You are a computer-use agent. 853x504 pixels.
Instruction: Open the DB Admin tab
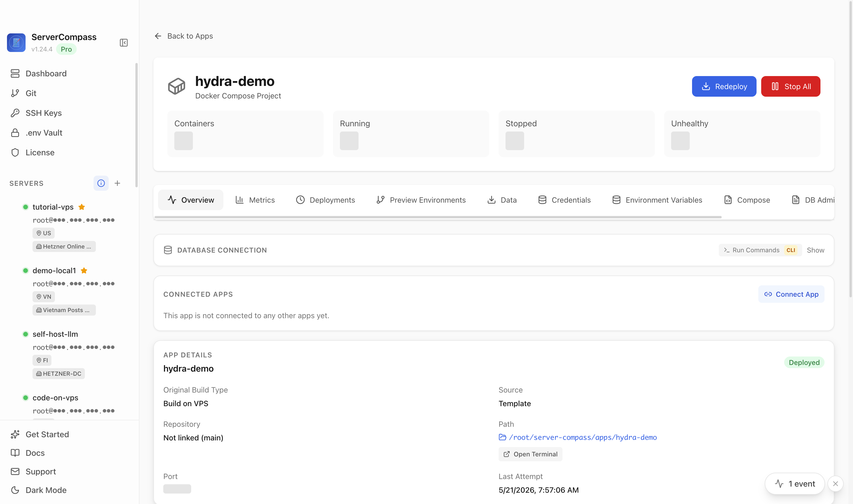pos(812,200)
